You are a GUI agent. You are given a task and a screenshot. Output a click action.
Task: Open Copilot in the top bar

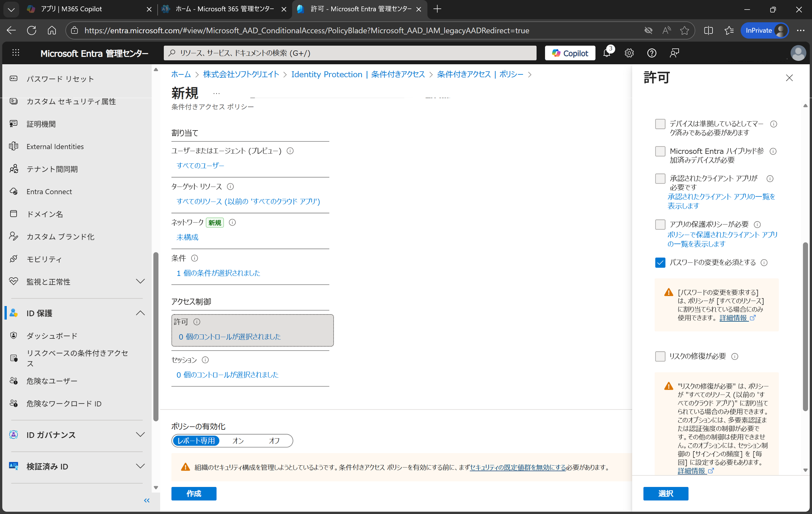(x=570, y=53)
